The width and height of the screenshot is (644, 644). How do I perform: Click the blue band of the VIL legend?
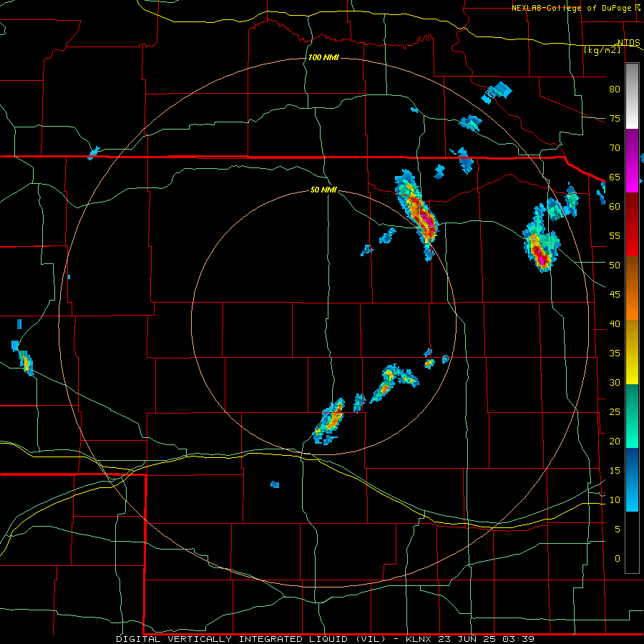point(632,479)
